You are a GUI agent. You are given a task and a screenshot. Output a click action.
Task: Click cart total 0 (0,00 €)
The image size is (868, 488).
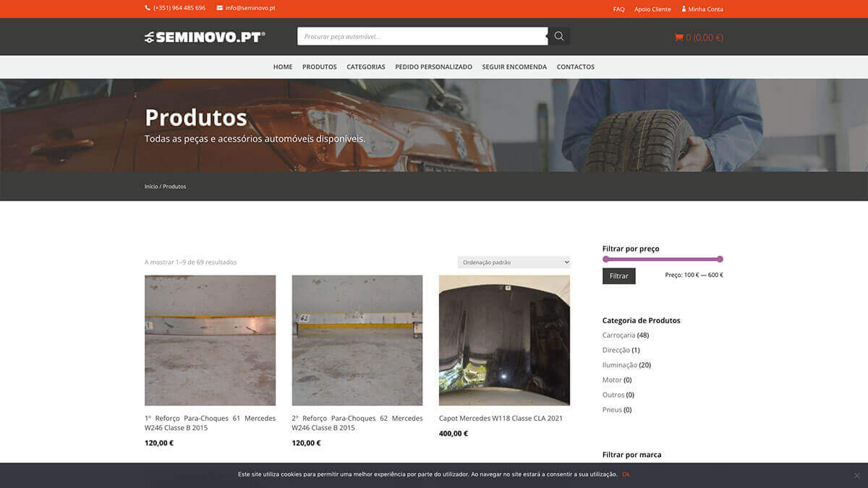[705, 38]
